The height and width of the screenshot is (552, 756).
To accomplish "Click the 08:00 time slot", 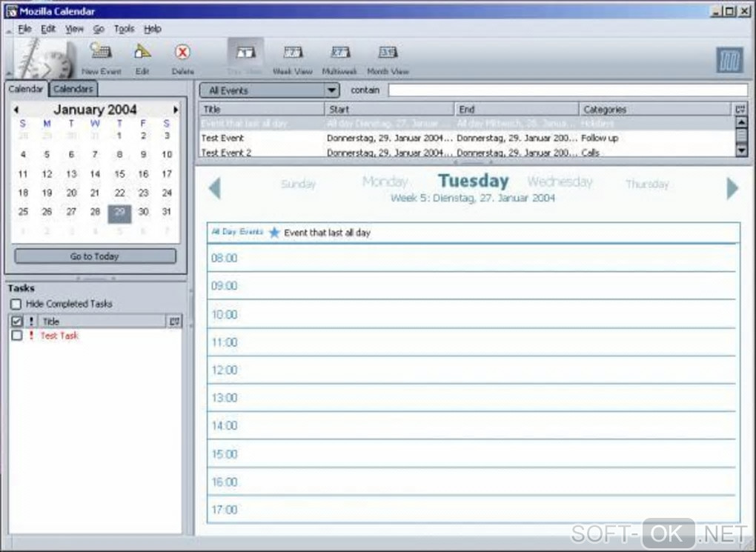I will [472, 259].
